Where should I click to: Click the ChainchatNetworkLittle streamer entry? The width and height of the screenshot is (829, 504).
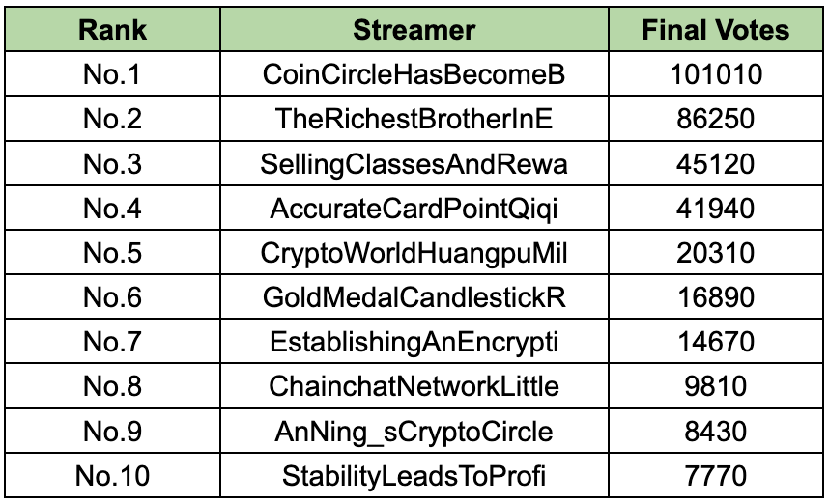(414, 386)
